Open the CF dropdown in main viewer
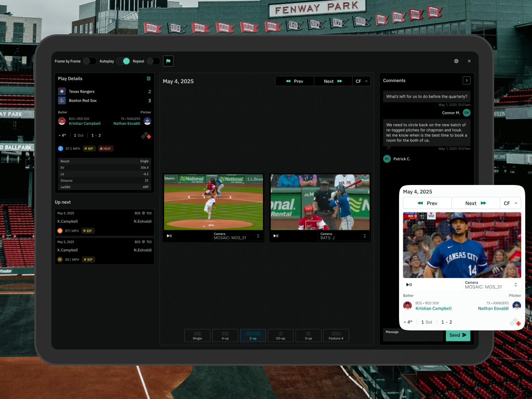The width and height of the screenshot is (532, 399). tap(362, 81)
